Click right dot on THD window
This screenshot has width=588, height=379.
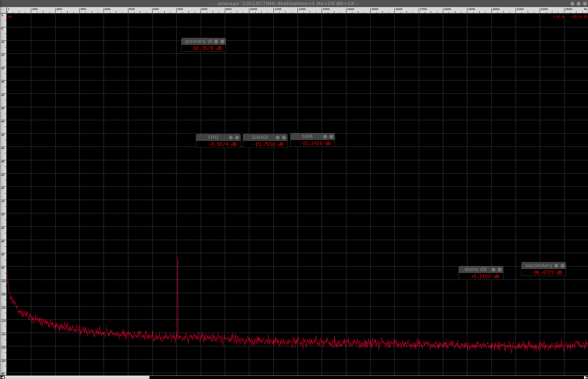tap(237, 138)
